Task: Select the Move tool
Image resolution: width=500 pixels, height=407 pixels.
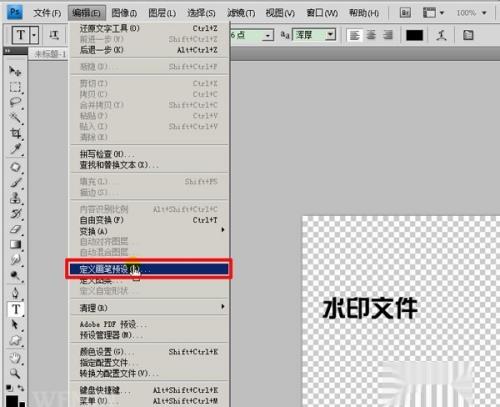Action: click(15, 71)
